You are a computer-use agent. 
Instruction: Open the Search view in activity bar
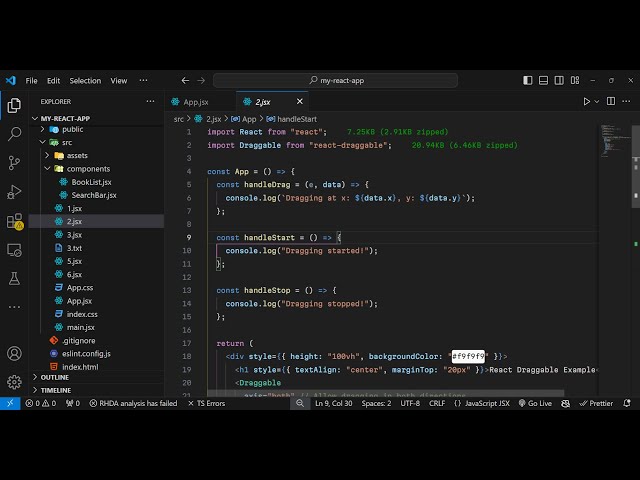[14, 133]
